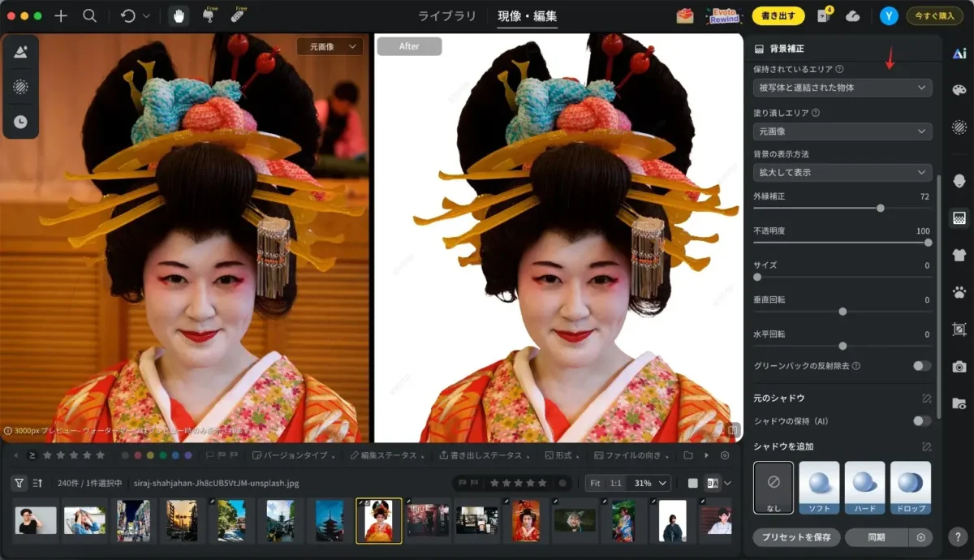974x560 pixels.
Task: Click the 書き出す export button
Action: click(x=778, y=15)
